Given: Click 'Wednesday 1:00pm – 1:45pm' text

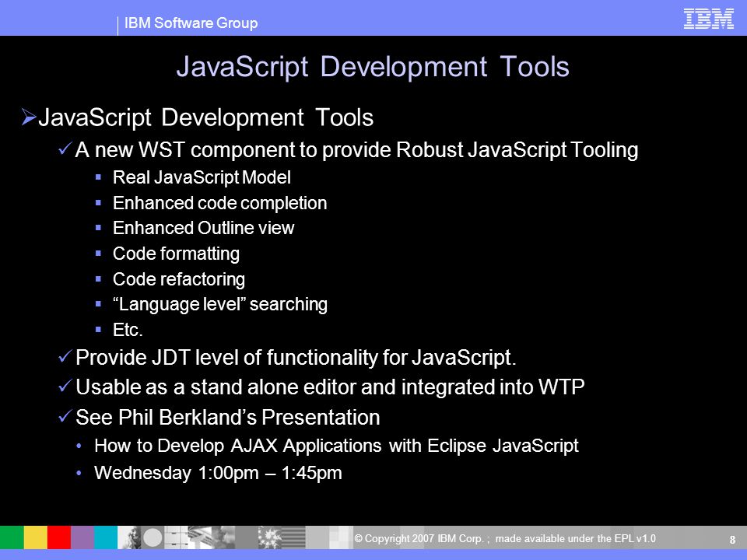Looking at the screenshot, I should (218, 474).
